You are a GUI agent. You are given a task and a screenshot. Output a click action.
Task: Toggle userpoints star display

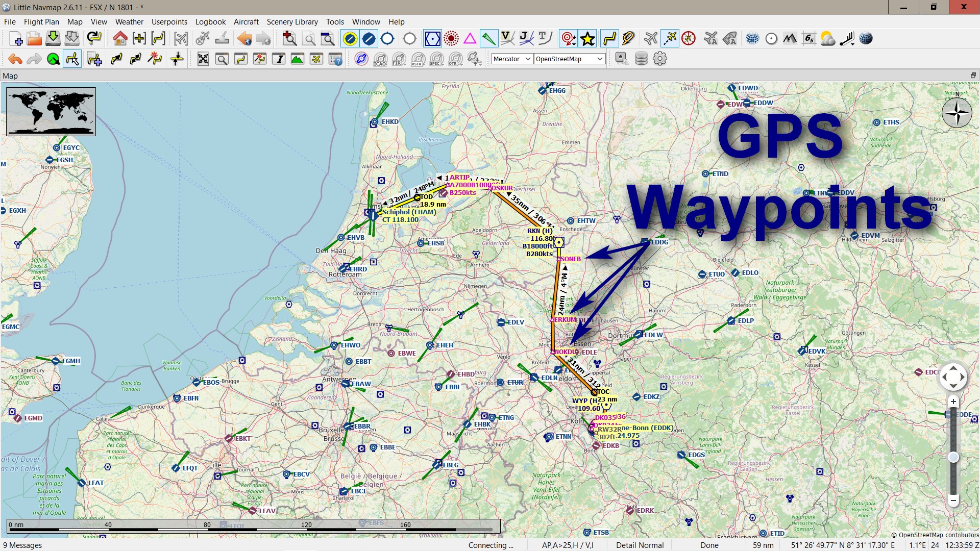587,39
